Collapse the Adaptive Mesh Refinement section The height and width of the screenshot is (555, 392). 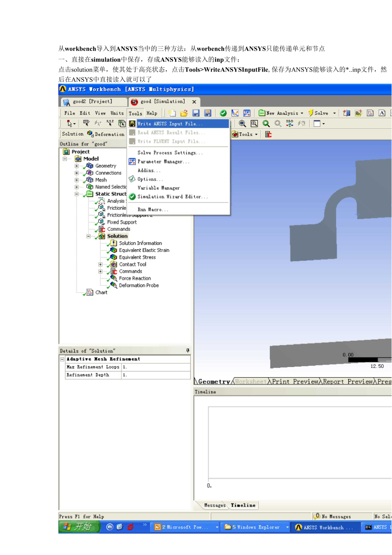click(63, 359)
